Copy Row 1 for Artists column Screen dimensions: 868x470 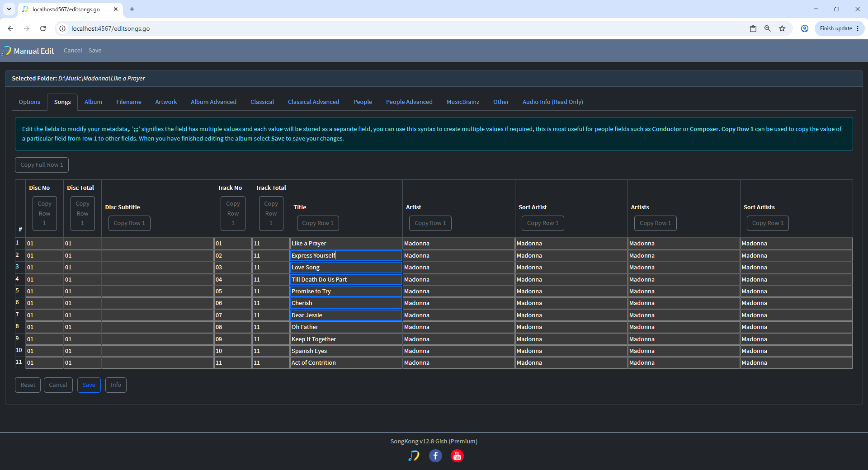click(656, 223)
